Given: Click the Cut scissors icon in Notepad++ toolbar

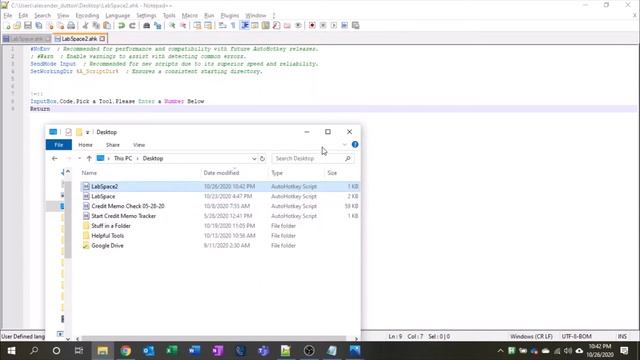Looking at the screenshot, I should point(85,26).
